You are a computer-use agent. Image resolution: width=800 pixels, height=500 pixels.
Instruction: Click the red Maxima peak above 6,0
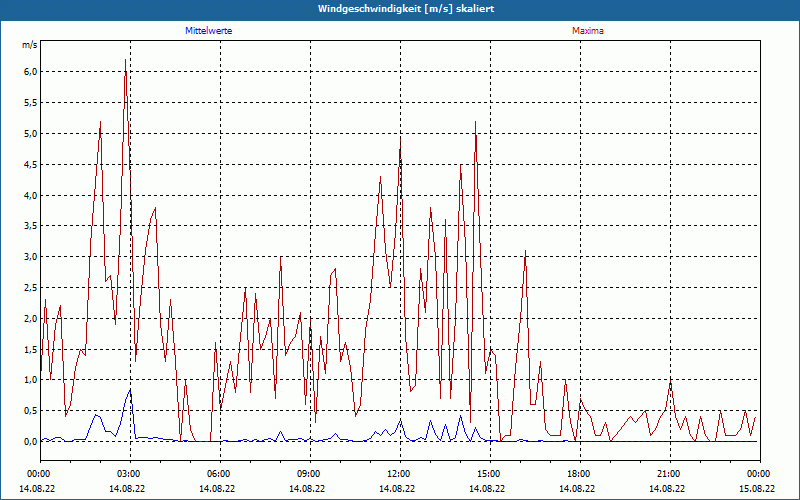[x=126, y=60]
